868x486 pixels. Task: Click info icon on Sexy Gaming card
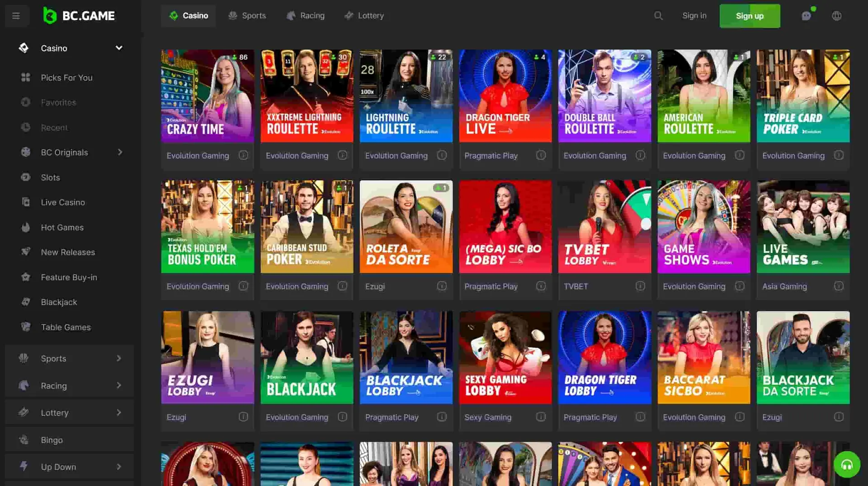541,417
